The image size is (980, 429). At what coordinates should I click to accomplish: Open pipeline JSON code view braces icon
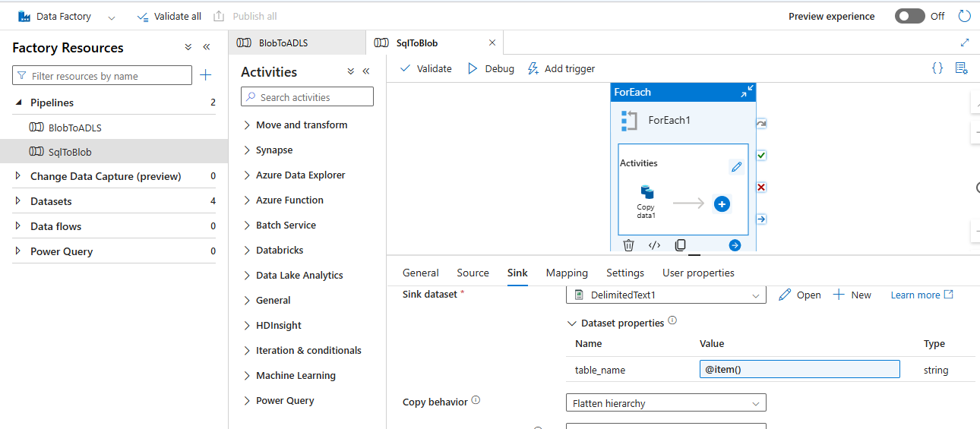pyautogui.click(x=937, y=68)
